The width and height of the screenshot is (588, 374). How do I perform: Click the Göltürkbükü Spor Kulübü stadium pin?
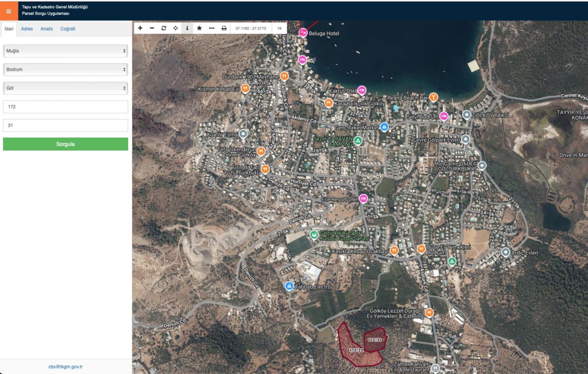(x=314, y=235)
